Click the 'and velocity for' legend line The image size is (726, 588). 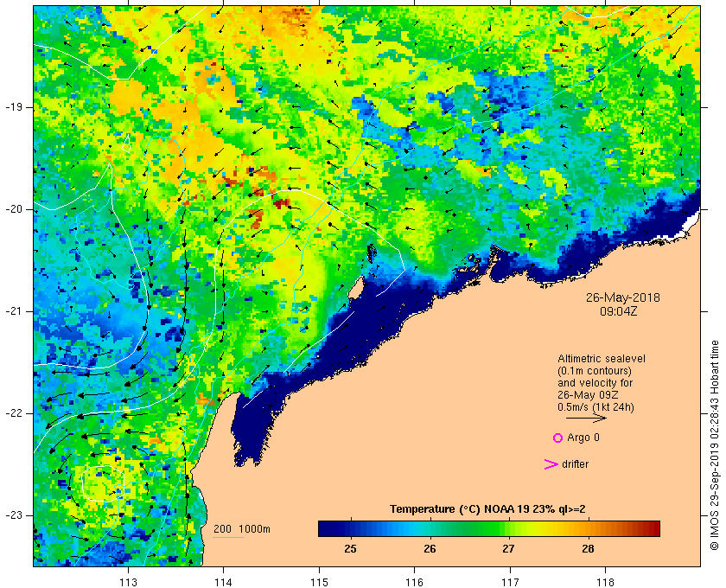click(x=595, y=383)
